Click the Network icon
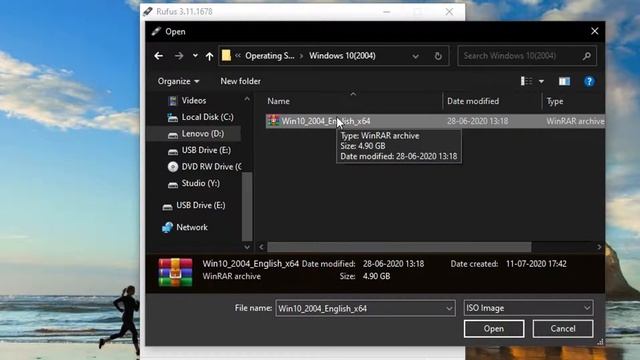This screenshot has width=640, height=360. tap(167, 227)
